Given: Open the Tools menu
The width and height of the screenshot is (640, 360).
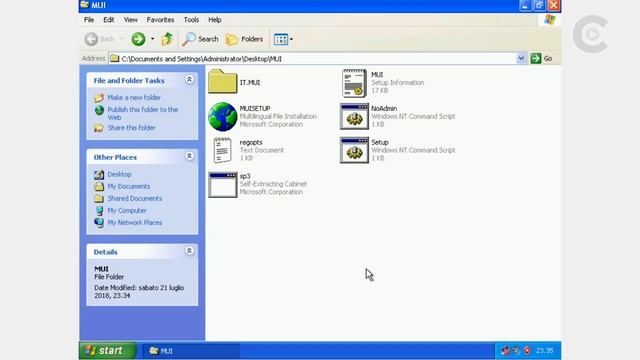Looking at the screenshot, I should point(191,20).
